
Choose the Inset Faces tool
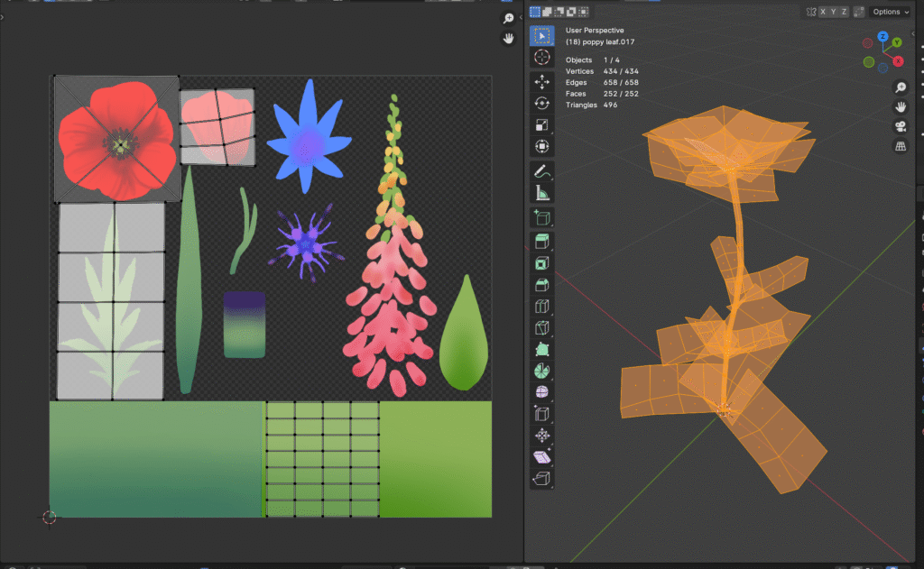coord(541,263)
